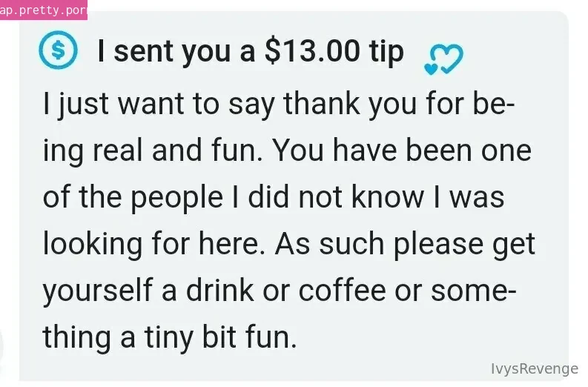The image size is (588, 387).
Task: Click the blue double hearts icon
Action: 443,59
